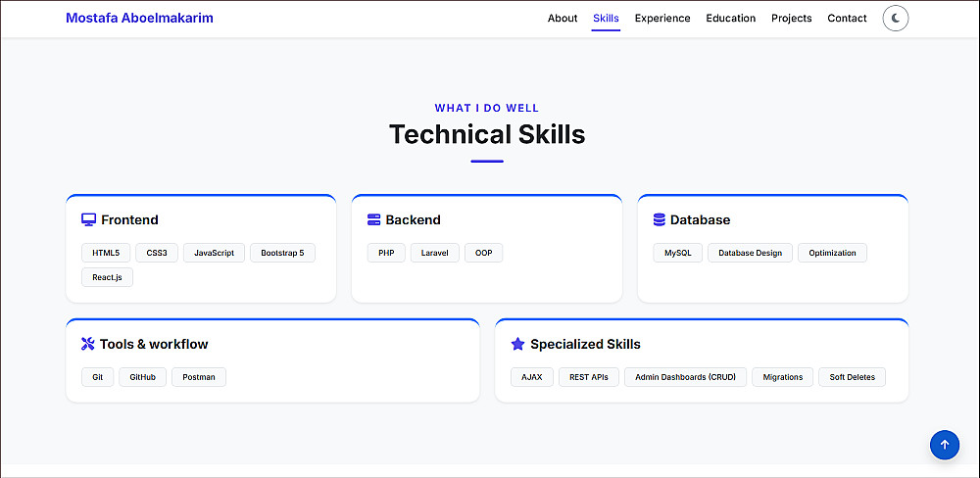Click the Database card heading
980x478 pixels.
point(700,220)
